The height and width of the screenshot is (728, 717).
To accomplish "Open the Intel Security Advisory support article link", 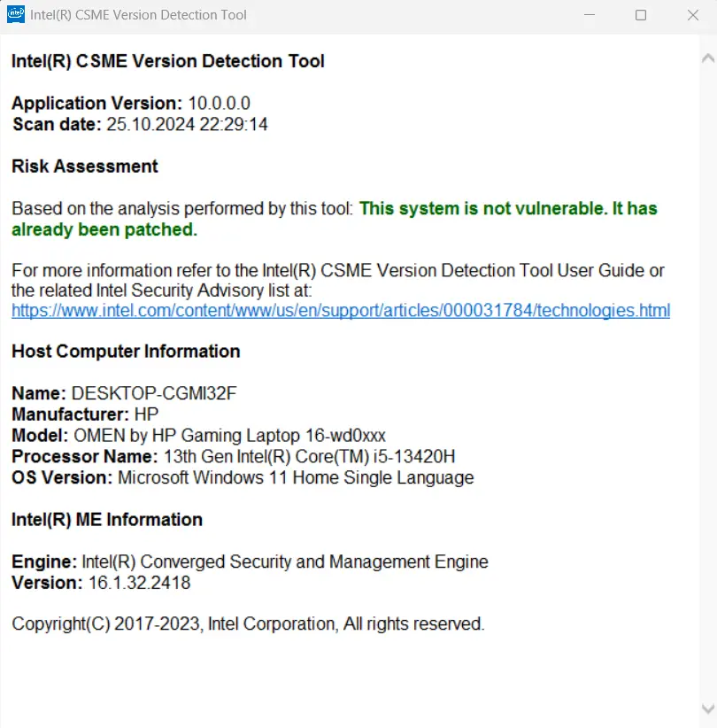I will (341, 311).
